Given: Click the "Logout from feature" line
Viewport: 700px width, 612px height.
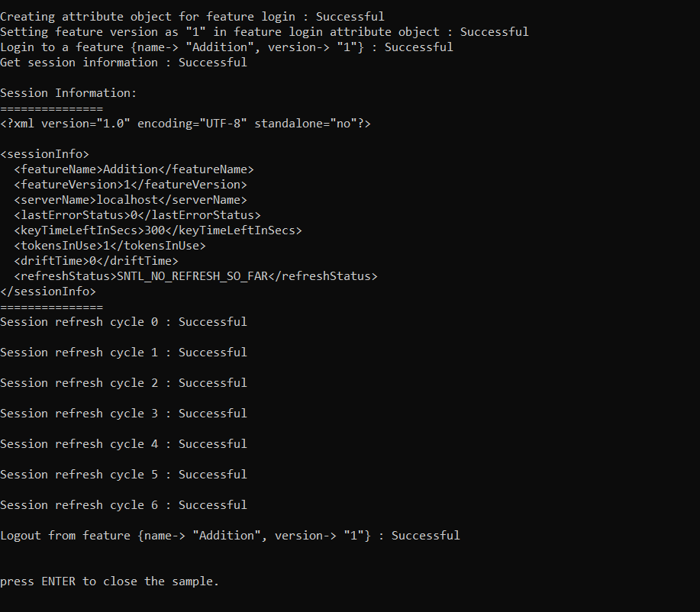Looking at the screenshot, I should click(230, 535).
